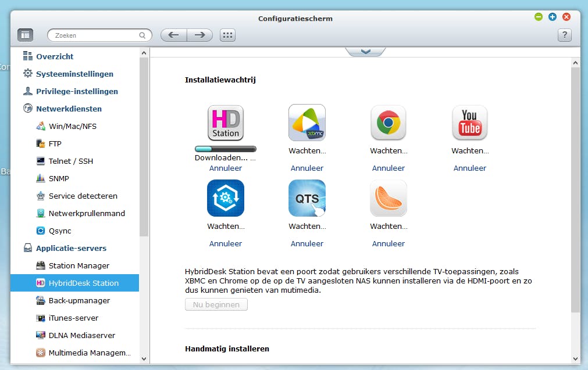Click Annuleer under the orange Clementine app

coord(388,243)
